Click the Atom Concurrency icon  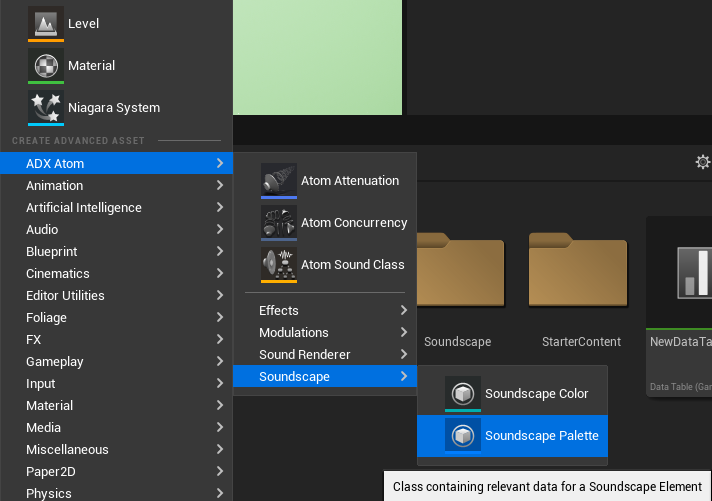279,223
